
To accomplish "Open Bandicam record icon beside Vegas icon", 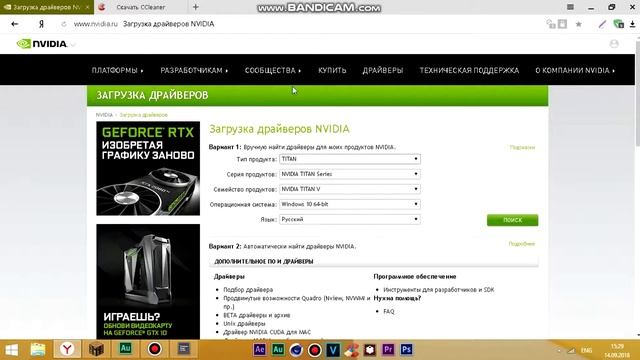I will [x=314, y=350].
